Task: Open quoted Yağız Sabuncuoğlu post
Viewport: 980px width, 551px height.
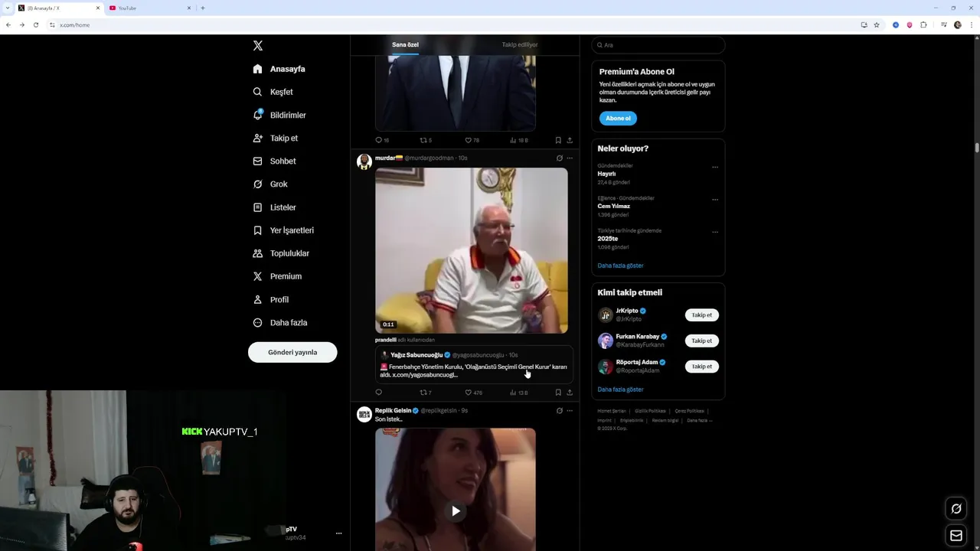Action: (x=474, y=365)
